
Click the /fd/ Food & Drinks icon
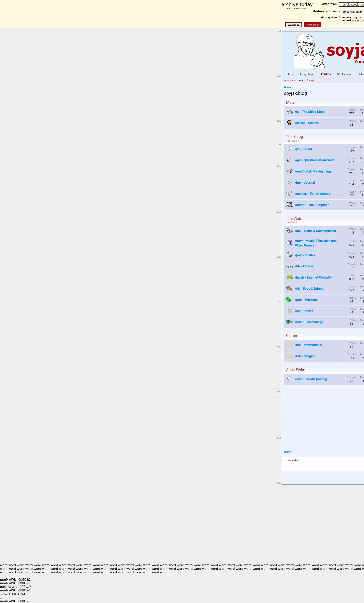289,288
